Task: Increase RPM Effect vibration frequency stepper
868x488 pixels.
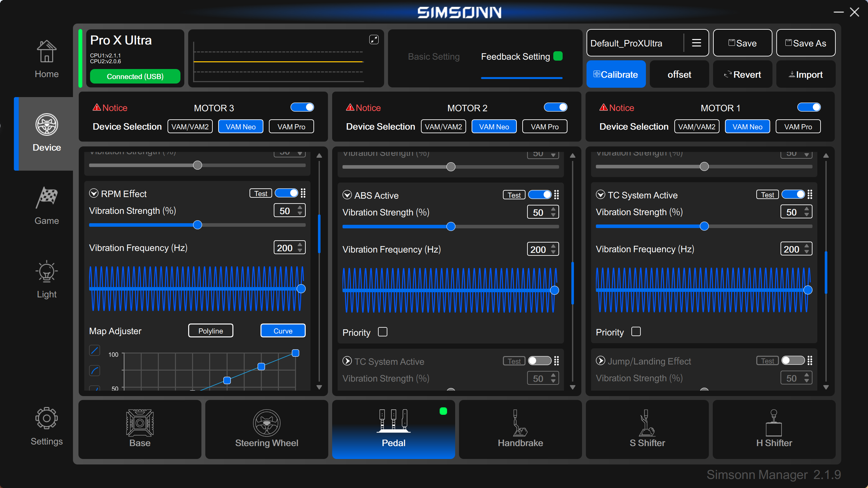Action: point(300,245)
